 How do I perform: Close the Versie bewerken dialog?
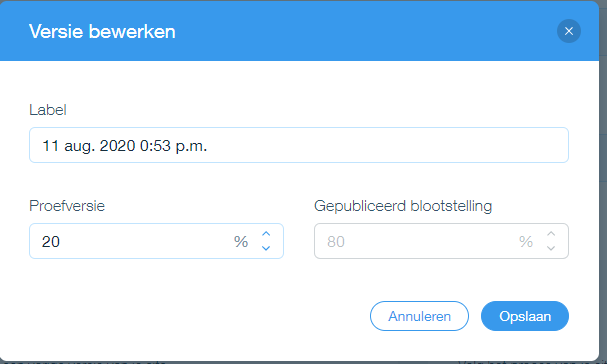coord(569,31)
